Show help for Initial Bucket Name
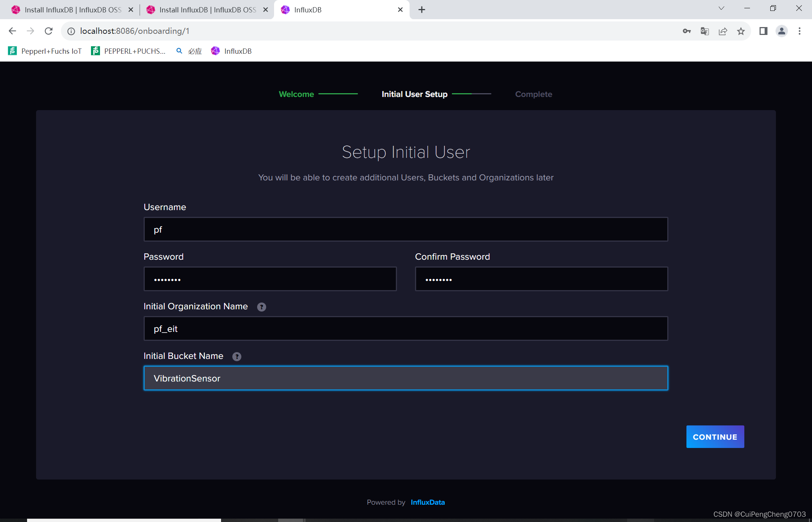The height and width of the screenshot is (522, 812). 237,357
